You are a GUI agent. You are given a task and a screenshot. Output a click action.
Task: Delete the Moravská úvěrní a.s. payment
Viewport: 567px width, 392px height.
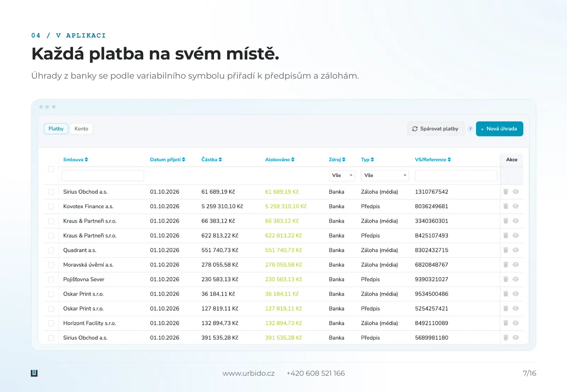[x=506, y=265]
